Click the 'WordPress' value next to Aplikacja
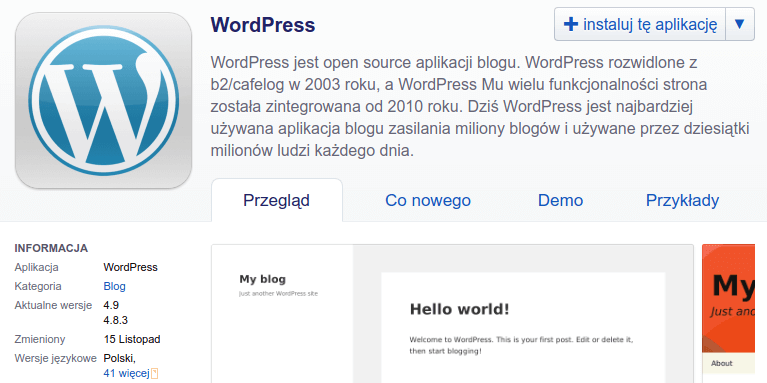 click(x=131, y=267)
